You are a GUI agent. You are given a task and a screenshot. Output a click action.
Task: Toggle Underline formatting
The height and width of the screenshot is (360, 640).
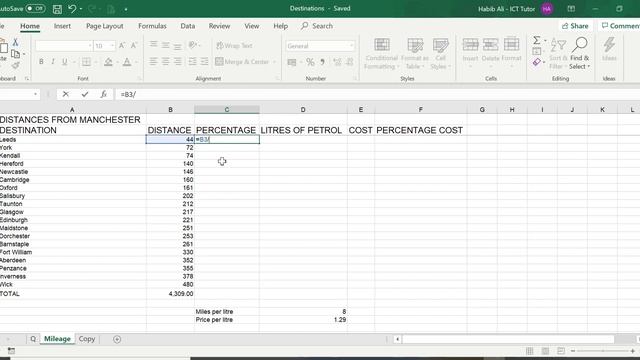[64, 62]
